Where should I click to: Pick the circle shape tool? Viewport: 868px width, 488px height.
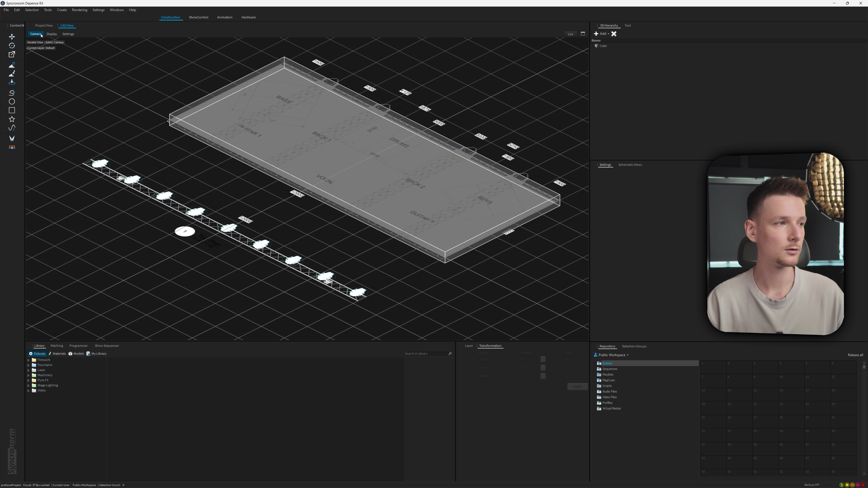click(12, 101)
